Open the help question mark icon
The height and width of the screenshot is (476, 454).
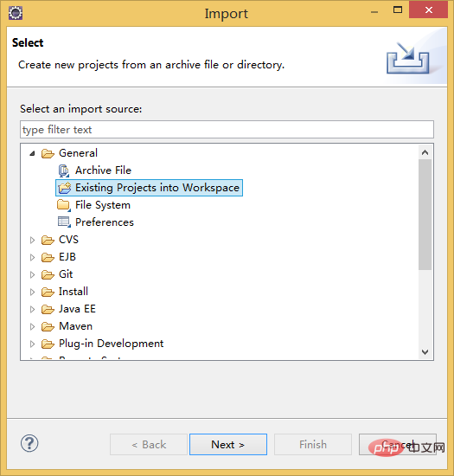pyautogui.click(x=29, y=443)
